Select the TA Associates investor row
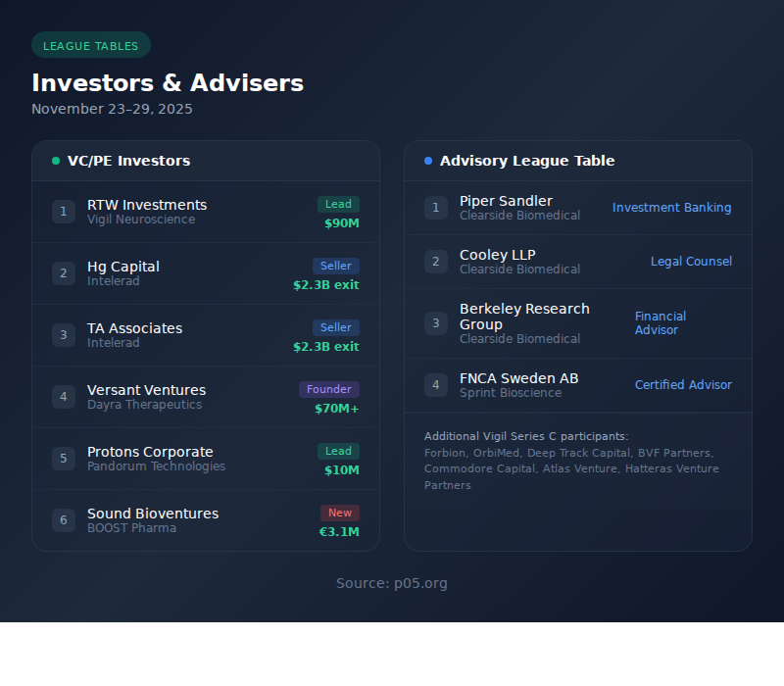The width and height of the screenshot is (784, 686). (x=206, y=335)
